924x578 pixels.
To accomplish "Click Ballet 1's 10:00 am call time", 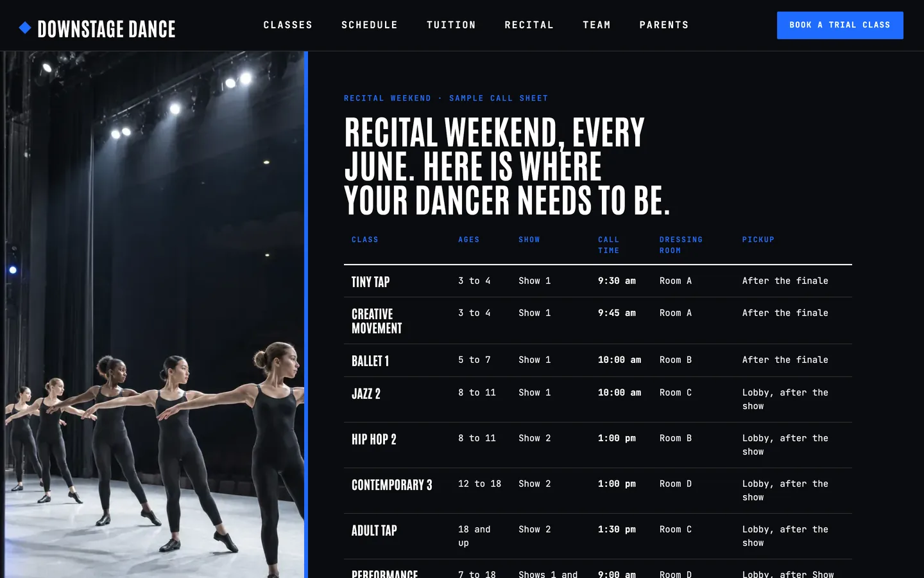I will tap(619, 360).
